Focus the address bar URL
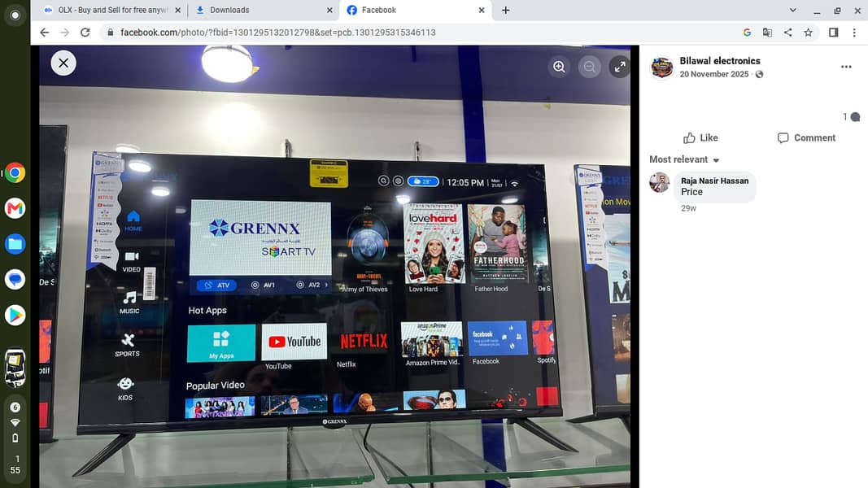 [278, 33]
